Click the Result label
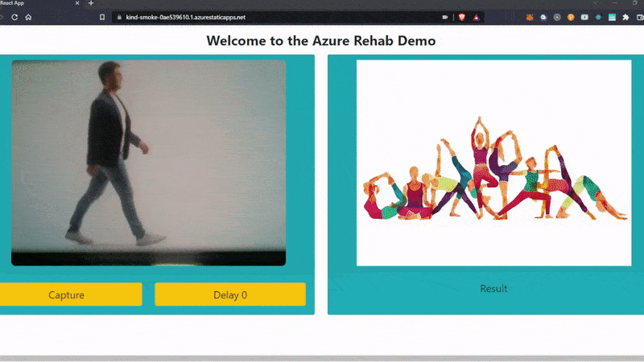Image resolution: width=644 pixels, height=362 pixels. [x=493, y=289]
